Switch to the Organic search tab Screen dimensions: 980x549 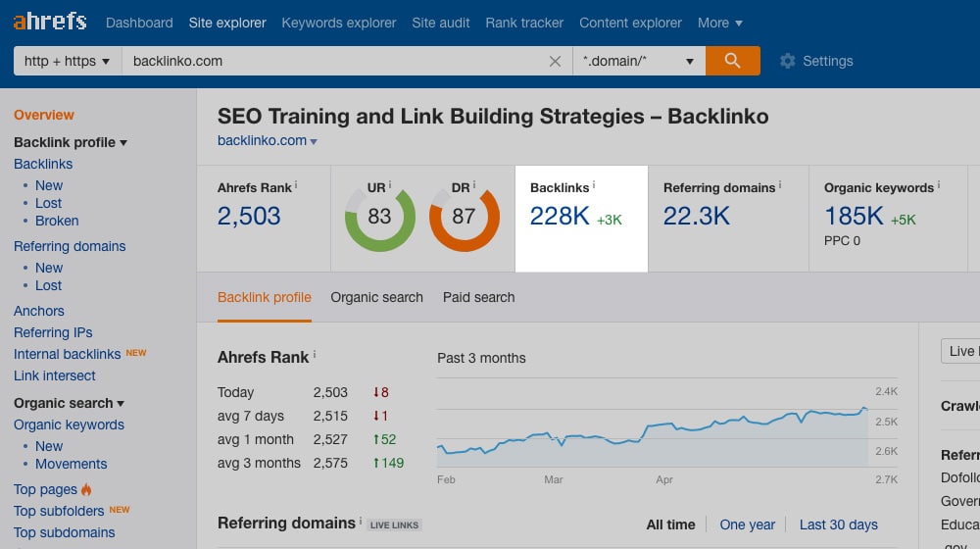pos(377,298)
